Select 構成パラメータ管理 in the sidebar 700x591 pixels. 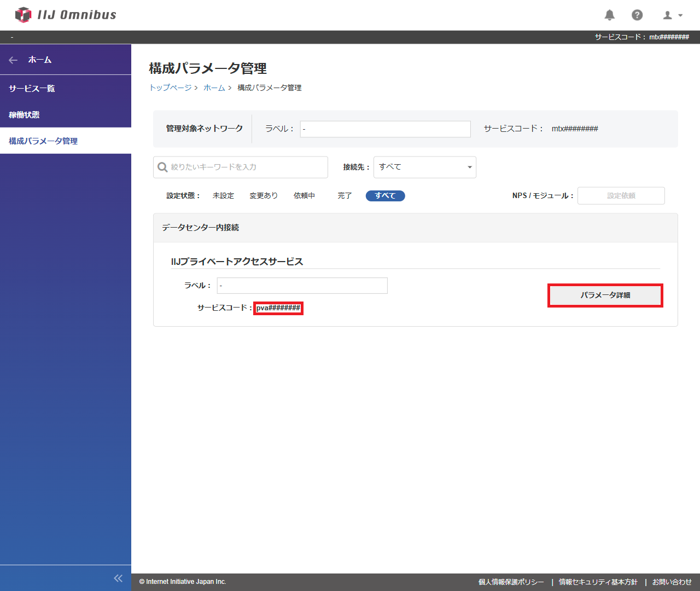click(43, 141)
